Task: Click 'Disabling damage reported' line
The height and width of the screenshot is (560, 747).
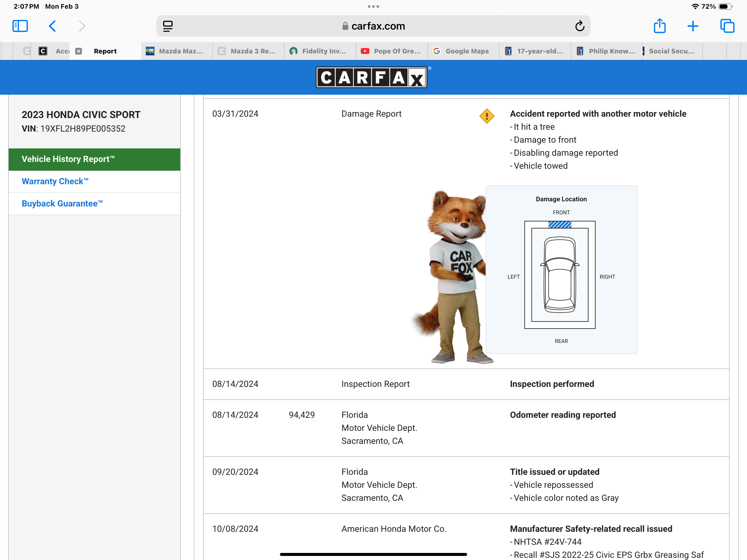Action: (564, 153)
